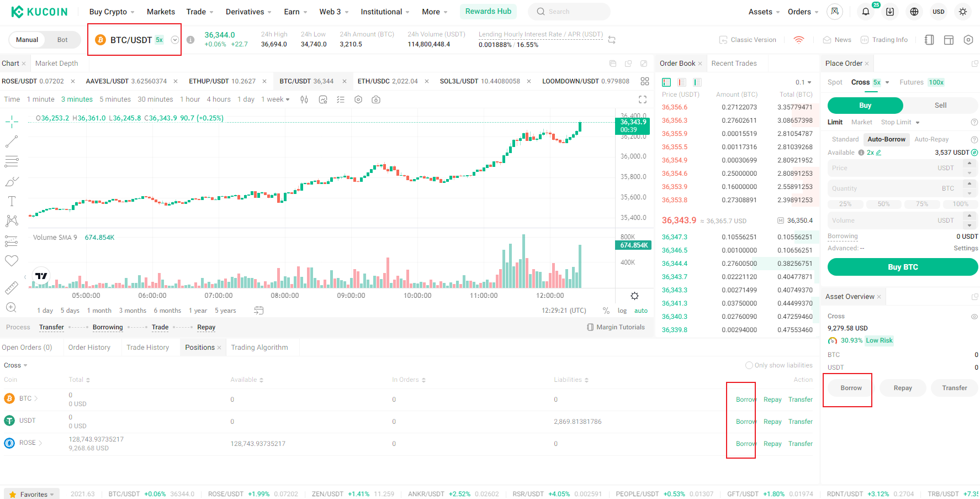The height and width of the screenshot is (499, 980).
Task: Open the layout settings hexagon icon
Action: (x=968, y=40)
